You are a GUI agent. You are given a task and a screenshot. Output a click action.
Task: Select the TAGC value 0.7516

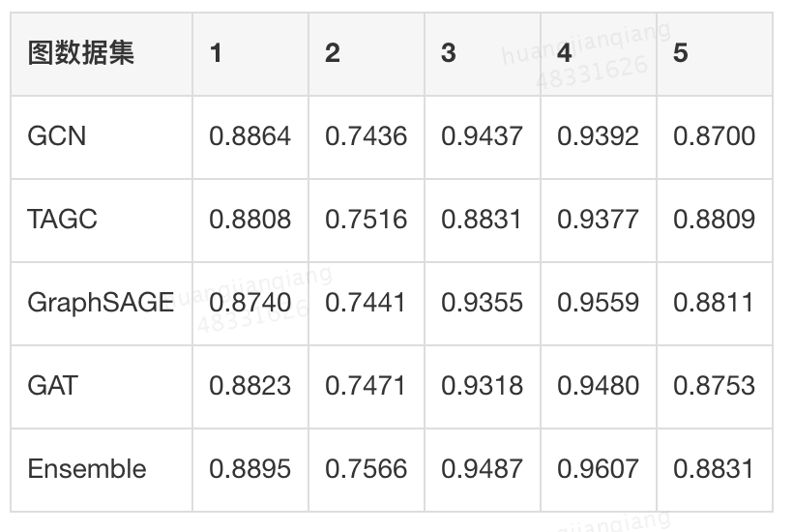pos(366,220)
